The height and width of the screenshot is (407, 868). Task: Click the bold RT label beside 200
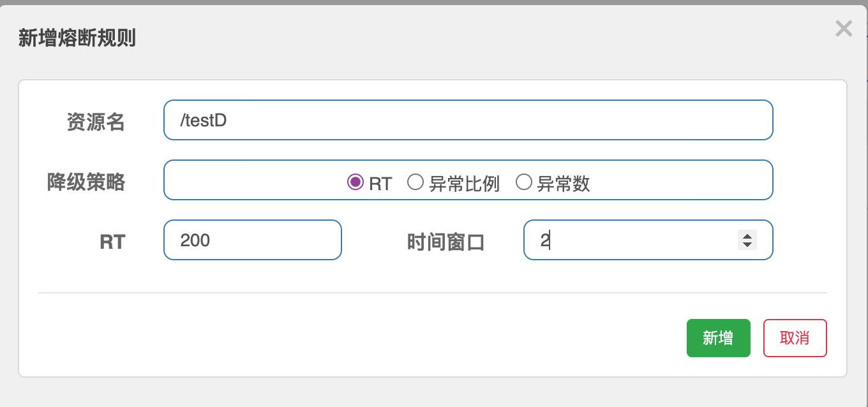(x=113, y=242)
